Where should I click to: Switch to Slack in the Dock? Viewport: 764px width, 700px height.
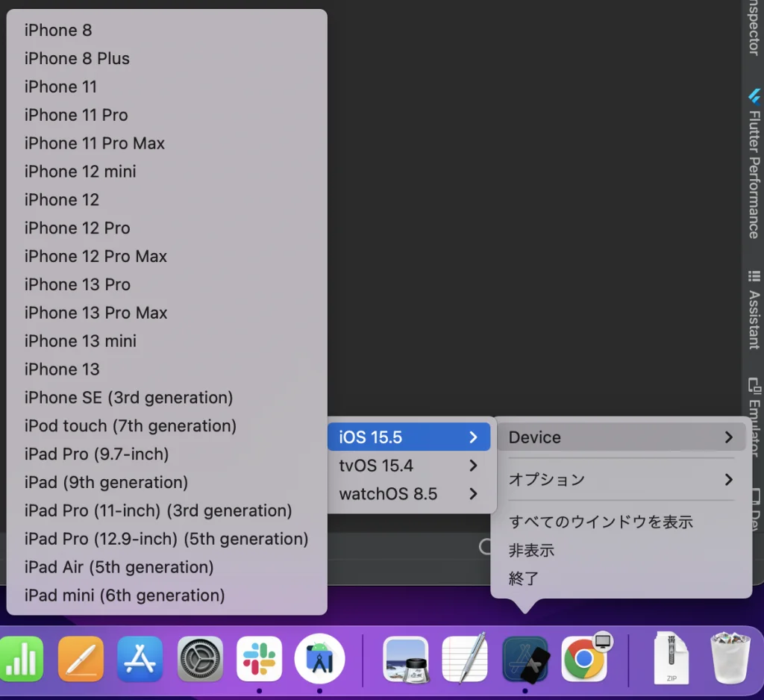(x=259, y=658)
